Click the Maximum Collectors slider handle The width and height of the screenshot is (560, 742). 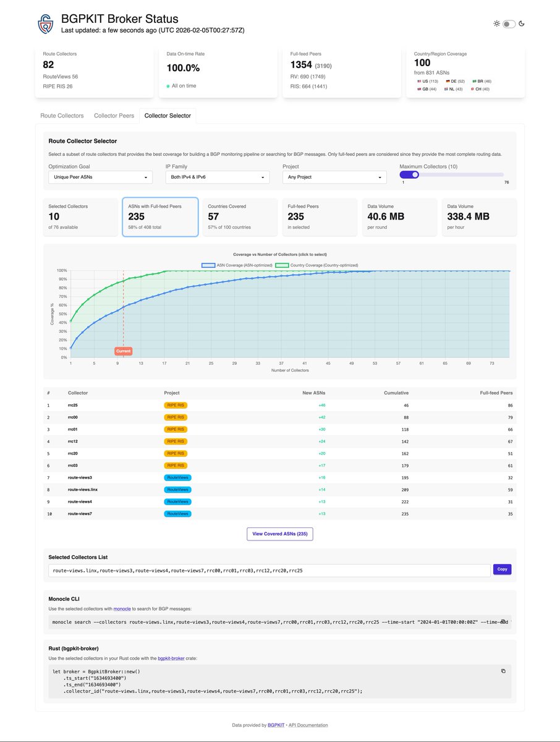pos(415,175)
